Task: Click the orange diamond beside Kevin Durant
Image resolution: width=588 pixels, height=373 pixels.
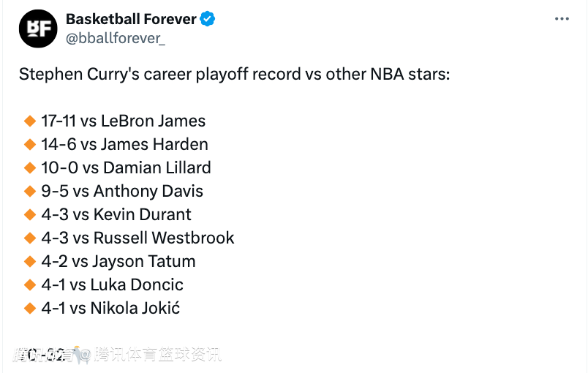Action: click(30, 215)
